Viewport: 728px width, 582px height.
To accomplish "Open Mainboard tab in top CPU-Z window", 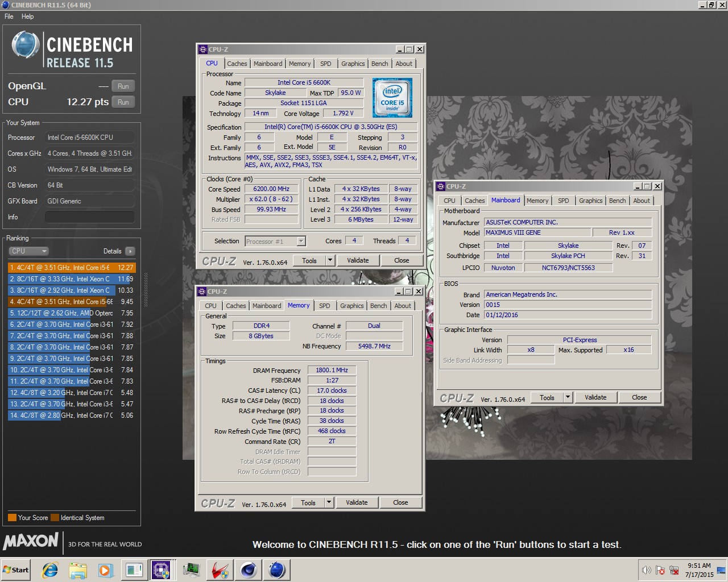I will (x=268, y=64).
